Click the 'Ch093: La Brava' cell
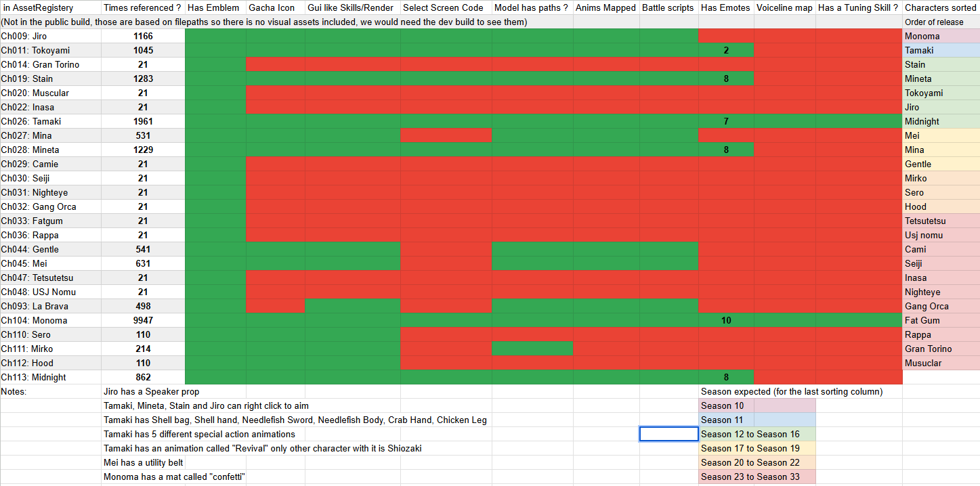Viewport: 980px width, 486px height. [51, 306]
